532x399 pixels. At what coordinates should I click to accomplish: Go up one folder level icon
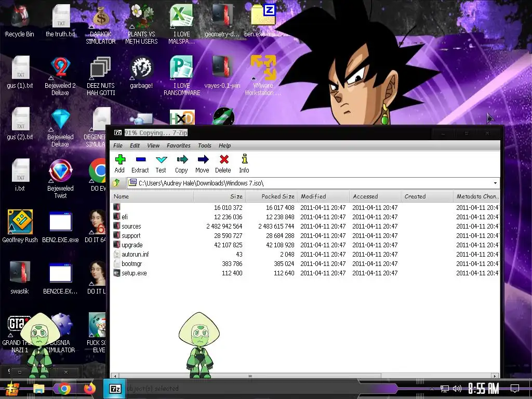point(116,183)
